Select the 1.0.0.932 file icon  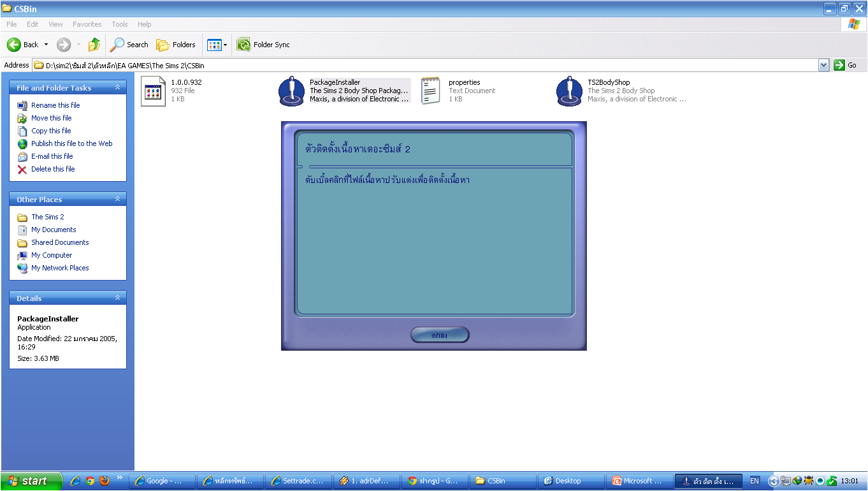tap(153, 91)
